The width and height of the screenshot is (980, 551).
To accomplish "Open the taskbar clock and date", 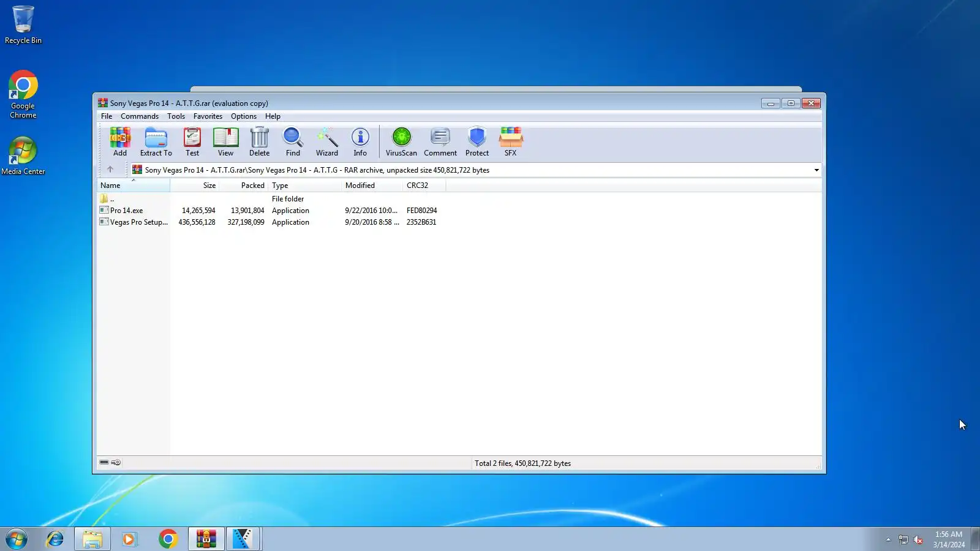I will coord(949,539).
